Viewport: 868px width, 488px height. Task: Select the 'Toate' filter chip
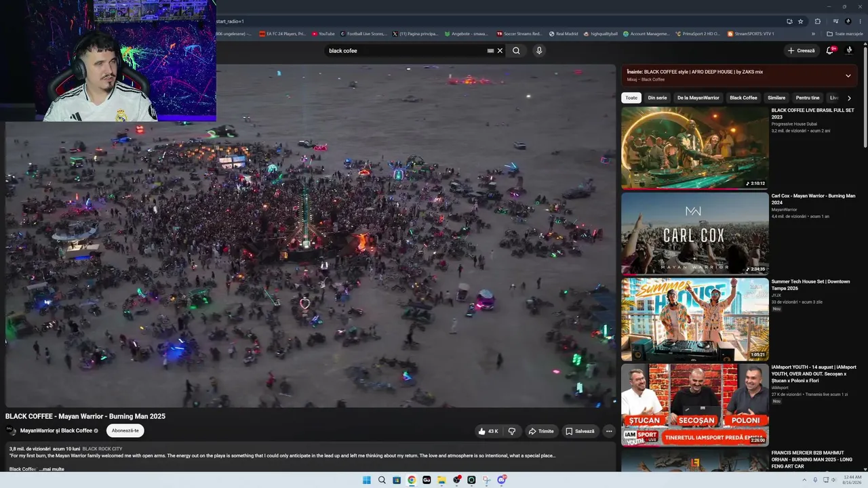tap(631, 98)
